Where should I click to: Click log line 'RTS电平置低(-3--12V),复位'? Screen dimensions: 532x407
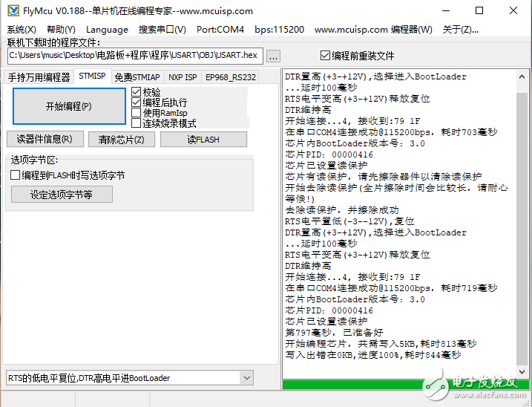pos(349,221)
